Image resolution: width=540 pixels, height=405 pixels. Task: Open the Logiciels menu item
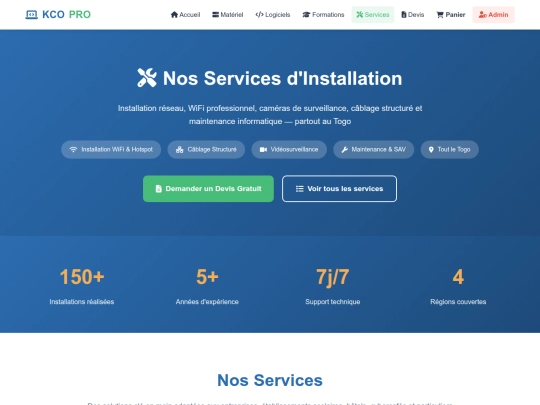click(x=273, y=14)
